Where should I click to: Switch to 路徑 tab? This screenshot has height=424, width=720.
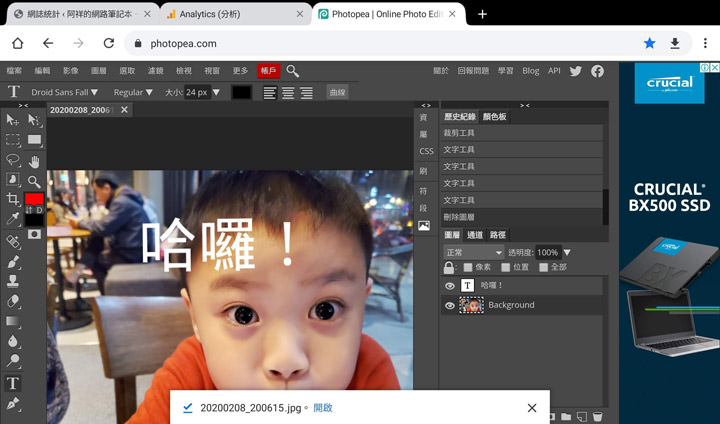tap(498, 235)
